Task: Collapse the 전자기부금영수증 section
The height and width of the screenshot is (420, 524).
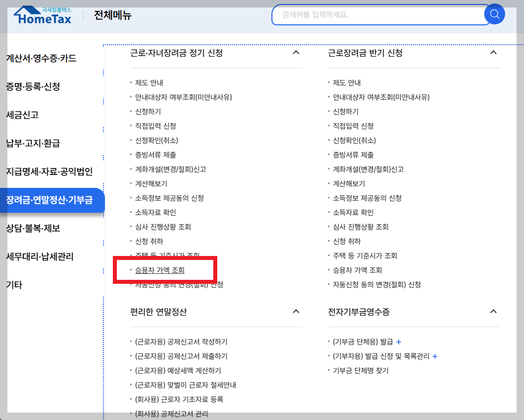Action: click(x=493, y=311)
